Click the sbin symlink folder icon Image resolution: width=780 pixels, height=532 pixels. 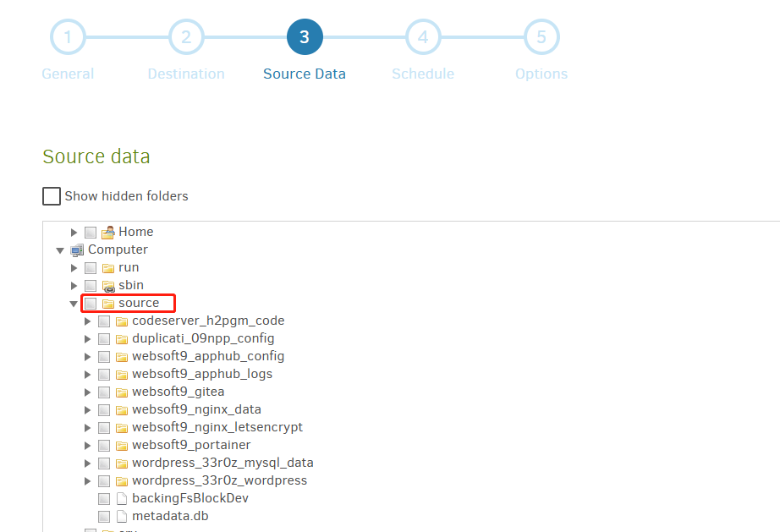pos(108,285)
